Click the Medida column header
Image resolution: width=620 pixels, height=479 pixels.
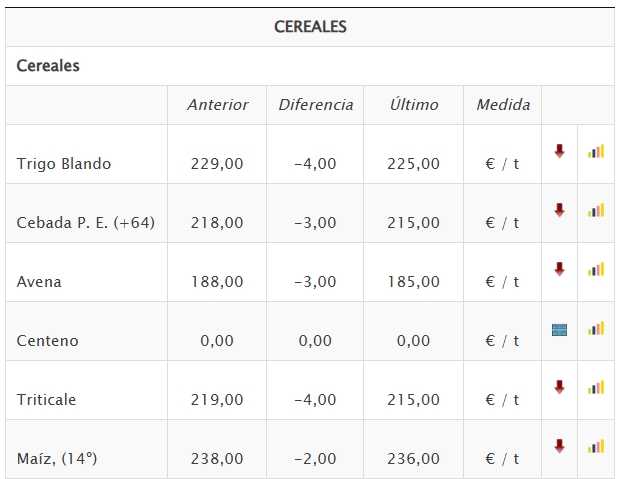[502, 105]
